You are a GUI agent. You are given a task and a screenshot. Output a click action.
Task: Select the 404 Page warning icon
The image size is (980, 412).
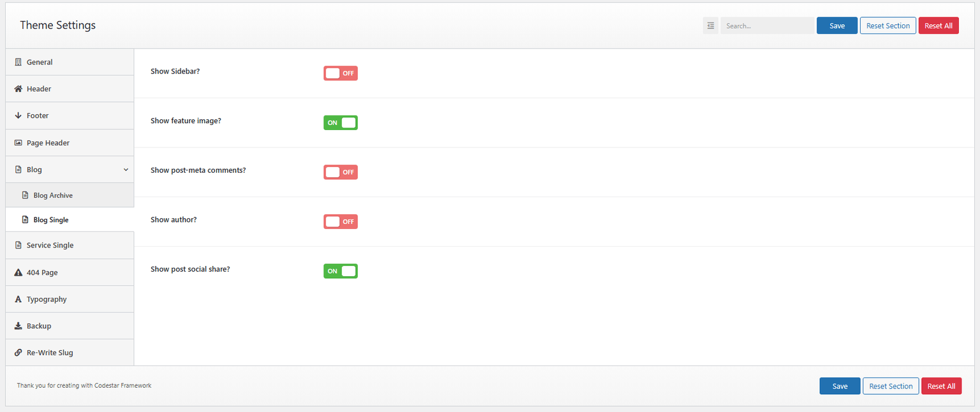pyautogui.click(x=18, y=272)
